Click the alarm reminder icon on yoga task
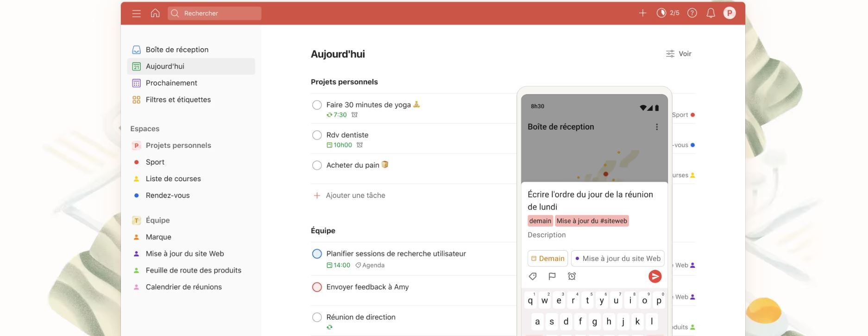The image size is (868, 336). [x=354, y=115]
